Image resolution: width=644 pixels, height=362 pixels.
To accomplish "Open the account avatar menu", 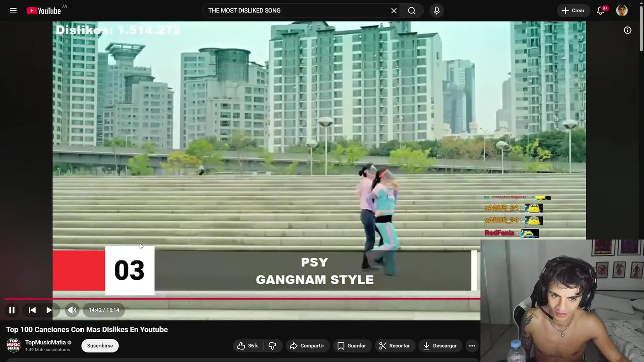I will (622, 11).
